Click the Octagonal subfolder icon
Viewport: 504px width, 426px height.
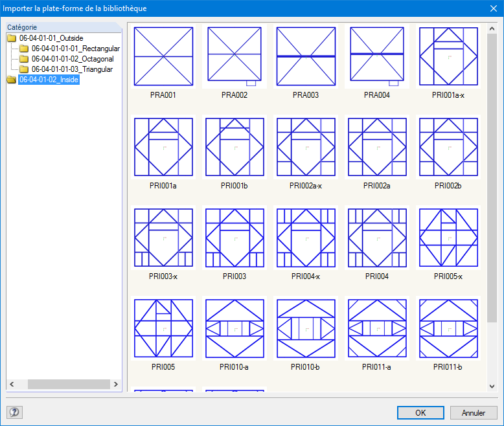tap(24, 59)
